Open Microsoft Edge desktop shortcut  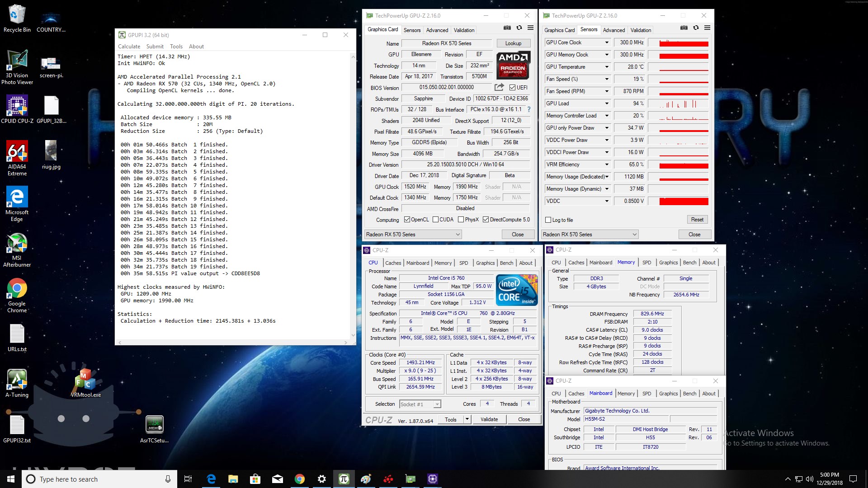17,204
